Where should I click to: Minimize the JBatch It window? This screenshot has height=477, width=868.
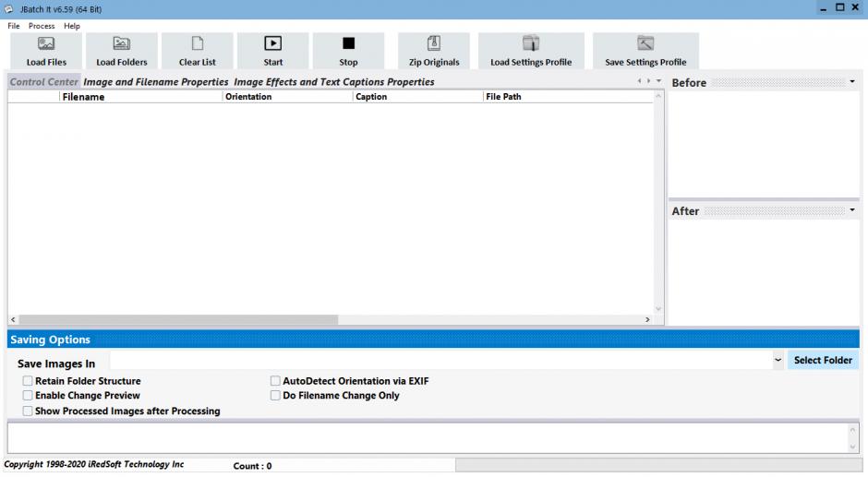pyautogui.click(x=824, y=8)
